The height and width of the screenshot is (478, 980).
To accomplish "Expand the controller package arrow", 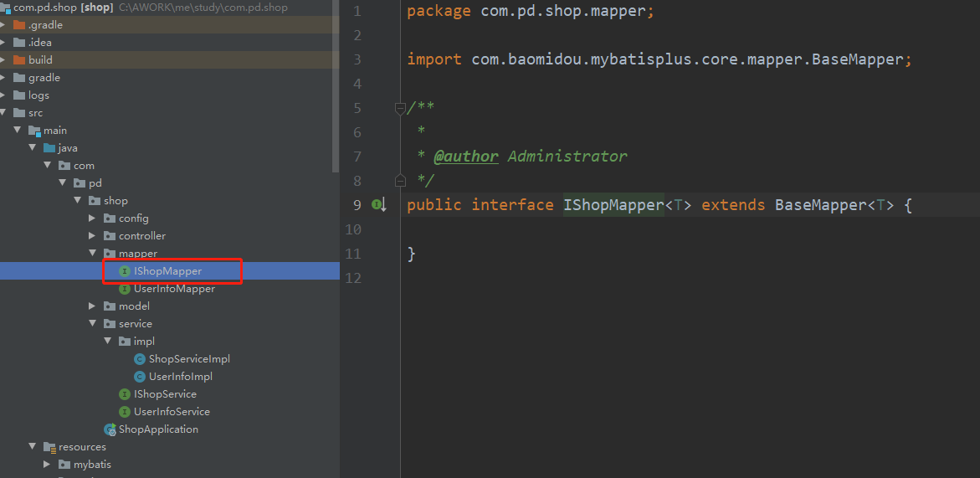I will tap(92, 235).
